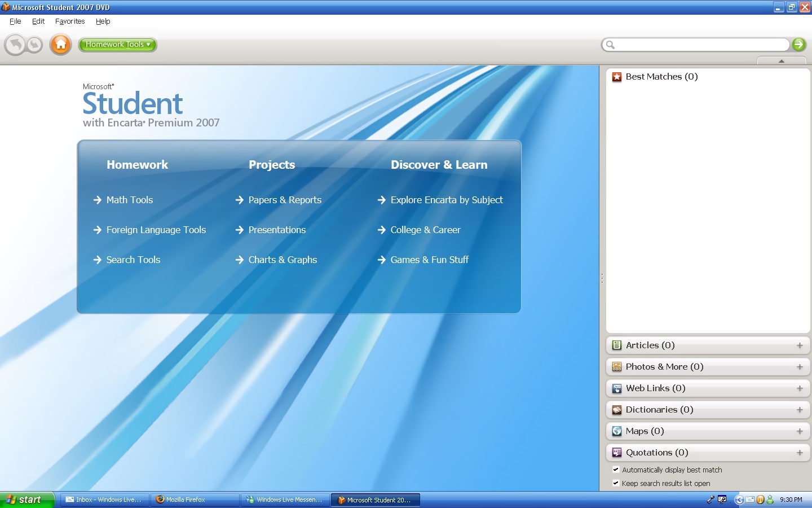Open Papers & Reports under Projects
Screen dimensions: 812x508
click(x=285, y=200)
